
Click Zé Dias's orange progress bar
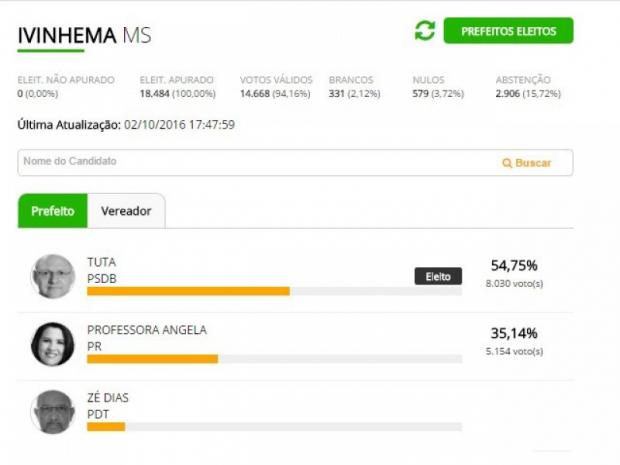point(106,427)
